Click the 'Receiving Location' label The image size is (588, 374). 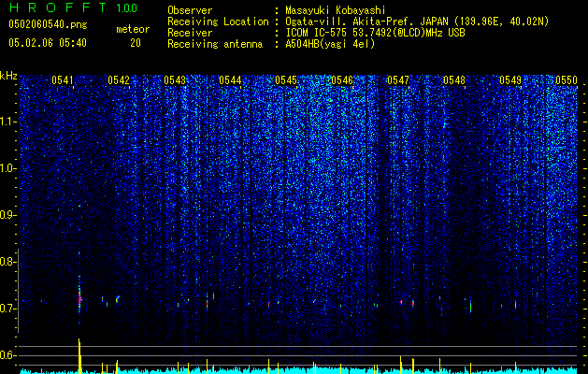click(x=218, y=22)
